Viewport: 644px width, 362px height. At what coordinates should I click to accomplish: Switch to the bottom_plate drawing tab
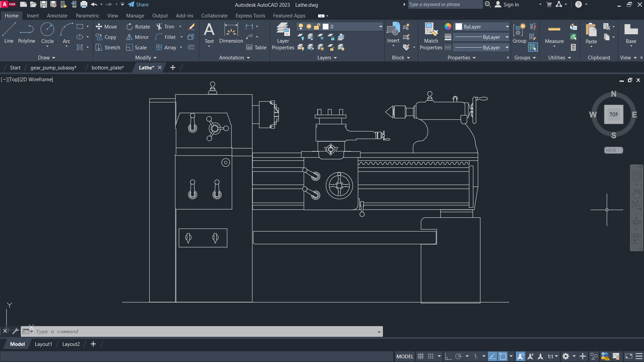(x=107, y=68)
